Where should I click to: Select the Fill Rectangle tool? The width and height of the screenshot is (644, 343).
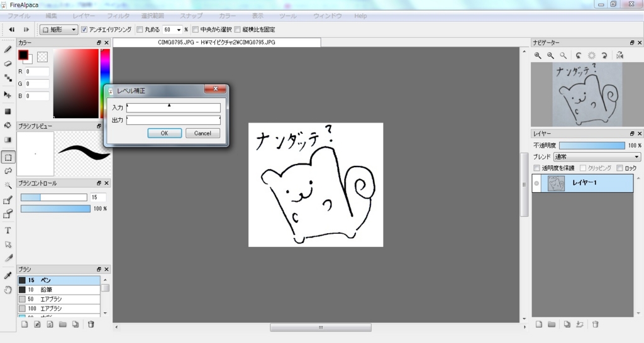[x=8, y=111]
